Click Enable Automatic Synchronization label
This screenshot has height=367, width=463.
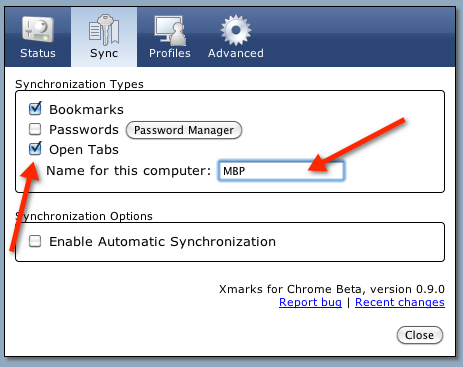click(x=162, y=242)
